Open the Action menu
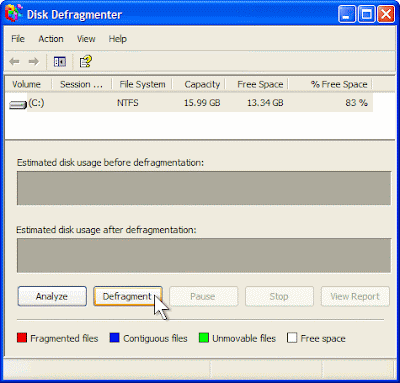Screen dimensions: 400x383 tap(51, 39)
